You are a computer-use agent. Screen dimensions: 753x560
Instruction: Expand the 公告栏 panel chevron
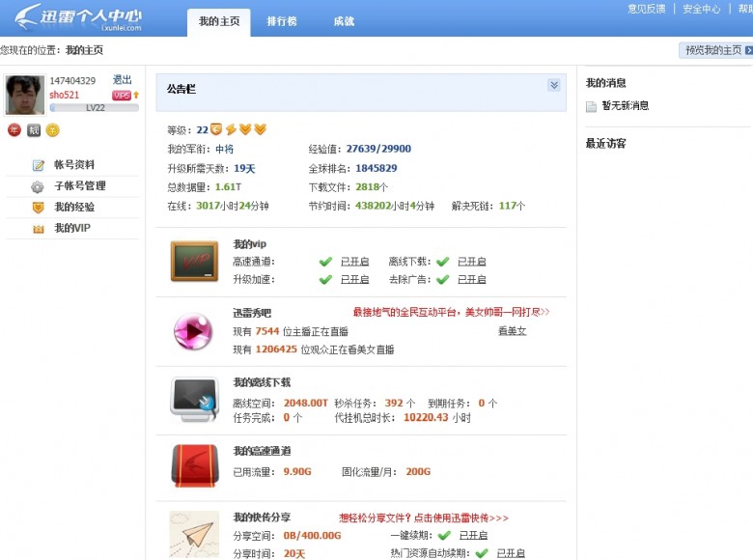pos(554,85)
